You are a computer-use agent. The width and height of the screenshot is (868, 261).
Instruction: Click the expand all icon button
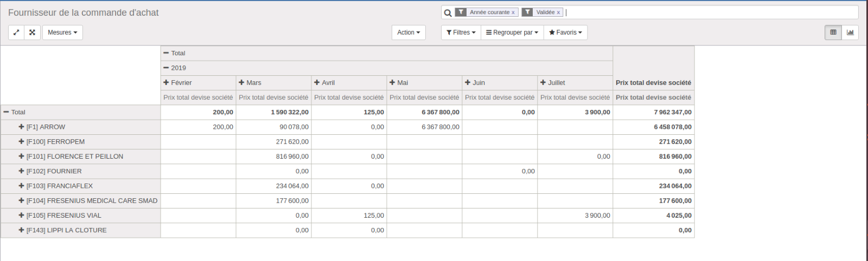coord(32,32)
